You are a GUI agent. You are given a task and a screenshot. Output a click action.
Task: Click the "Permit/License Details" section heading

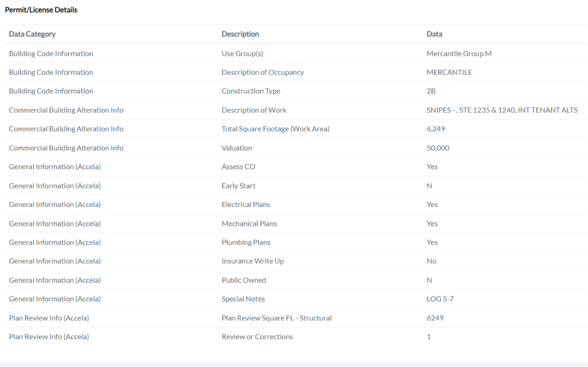tap(41, 10)
